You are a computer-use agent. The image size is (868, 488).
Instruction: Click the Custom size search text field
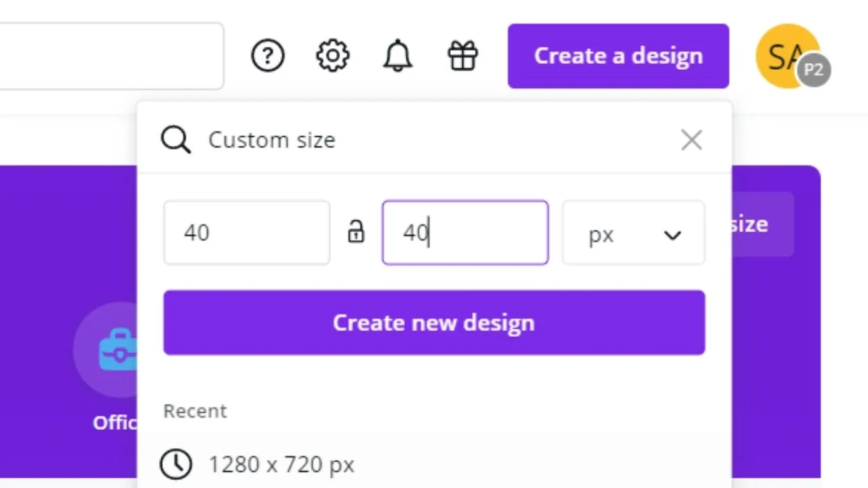point(434,140)
